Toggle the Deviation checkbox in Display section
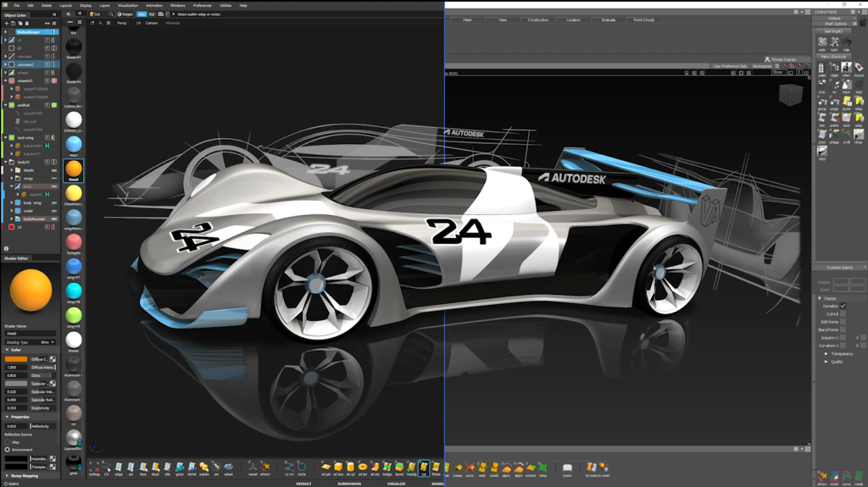The width and height of the screenshot is (868, 487). [843, 306]
